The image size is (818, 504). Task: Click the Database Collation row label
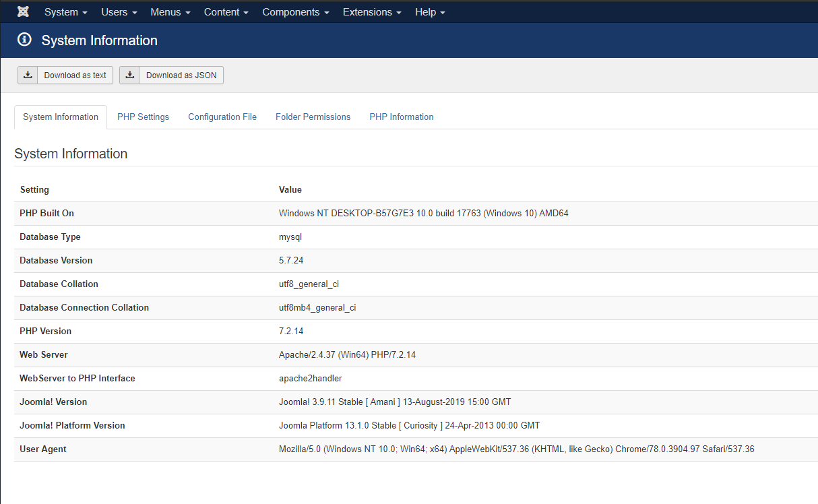[59, 284]
